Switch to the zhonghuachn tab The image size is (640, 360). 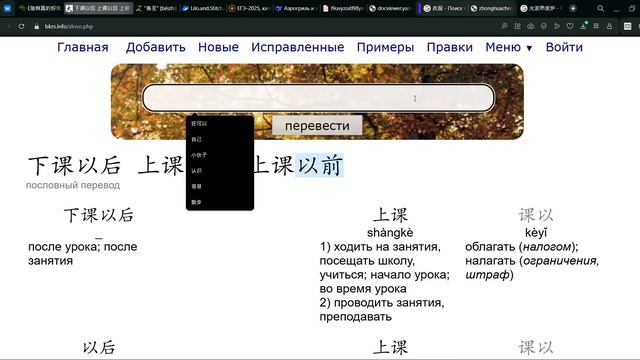[491, 8]
